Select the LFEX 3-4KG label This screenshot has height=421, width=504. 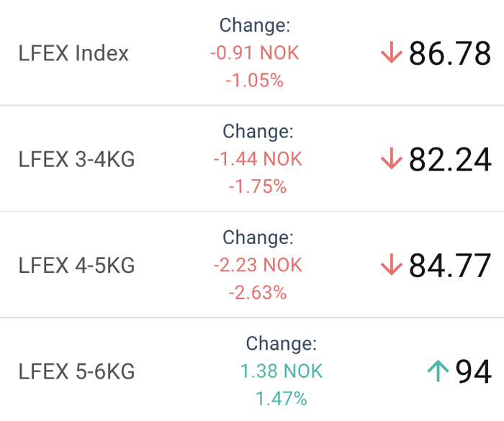(x=76, y=159)
